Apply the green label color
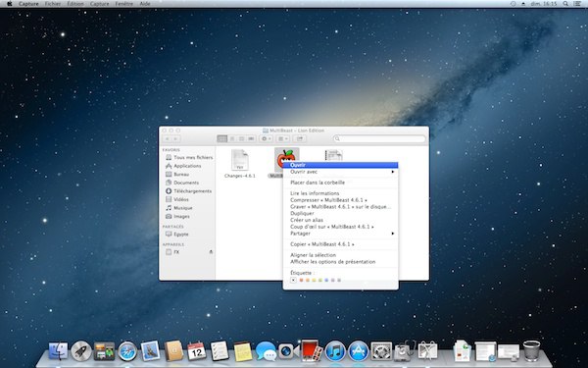This screenshot has width=588, height=368. 320,280
